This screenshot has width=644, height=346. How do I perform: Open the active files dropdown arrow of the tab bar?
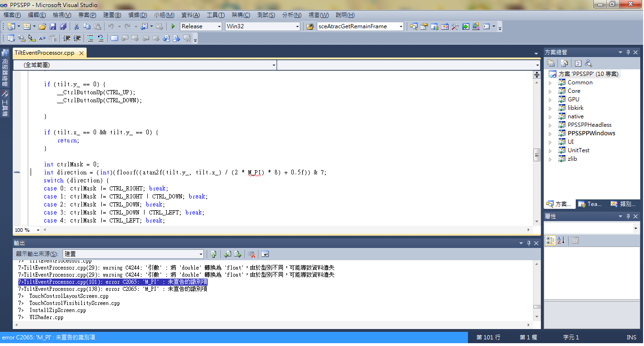point(536,53)
